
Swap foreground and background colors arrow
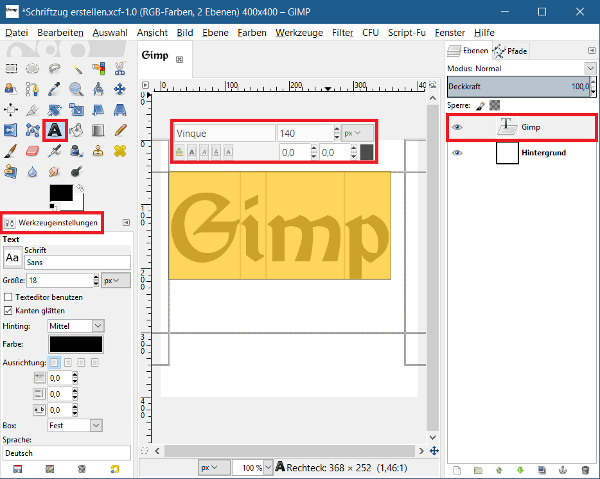[80, 188]
